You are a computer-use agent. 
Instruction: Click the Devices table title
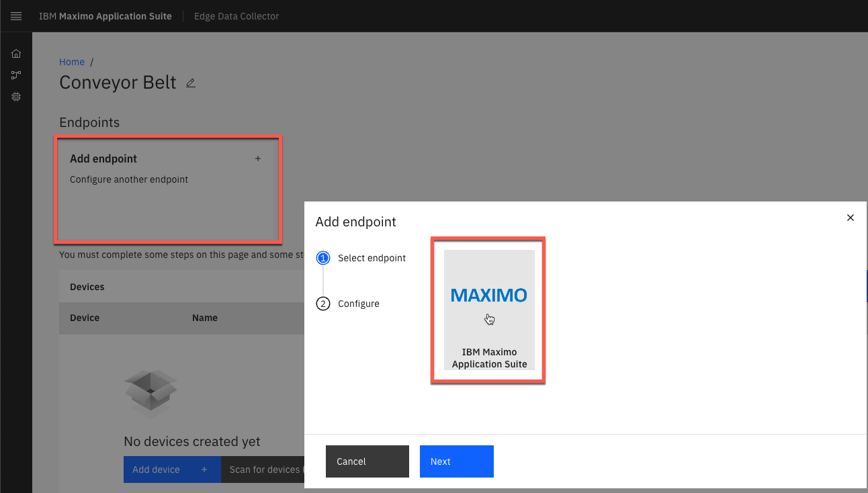(x=87, y=287)
